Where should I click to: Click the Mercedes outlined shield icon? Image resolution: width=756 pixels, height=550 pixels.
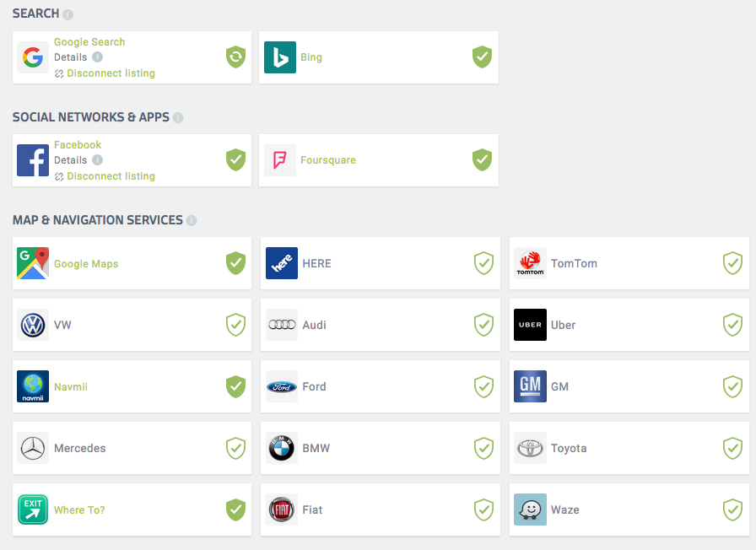[235, 448]
